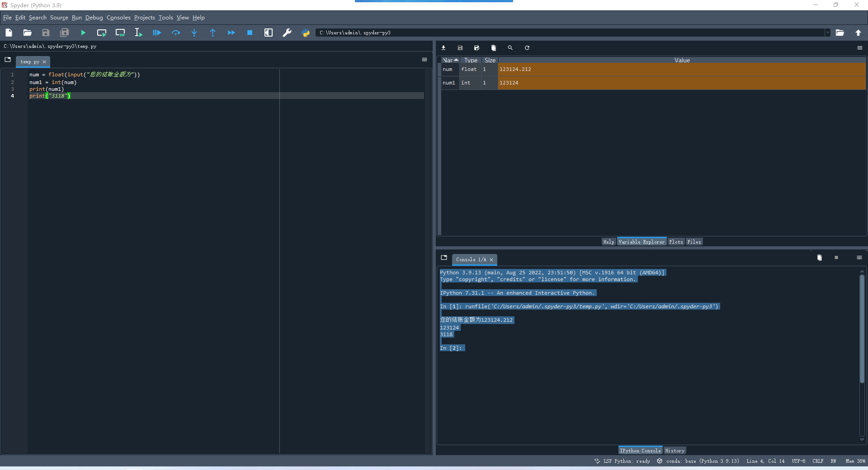
Task: Open the Help menu in menu bar
Action: click(198, 18)
